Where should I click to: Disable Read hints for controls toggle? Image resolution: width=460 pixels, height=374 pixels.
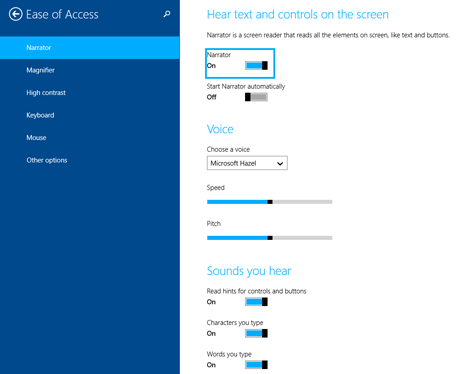pyautogui.click(x=256, y=302)
